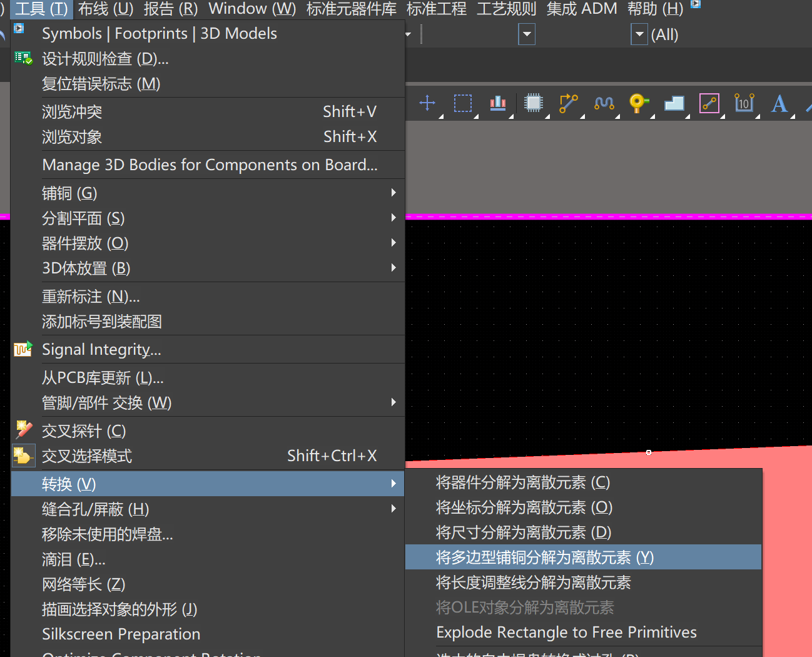Select the Place Dimension tool icon
The height and width of the screenshot is (657, 812).
(x=744, y=103)
